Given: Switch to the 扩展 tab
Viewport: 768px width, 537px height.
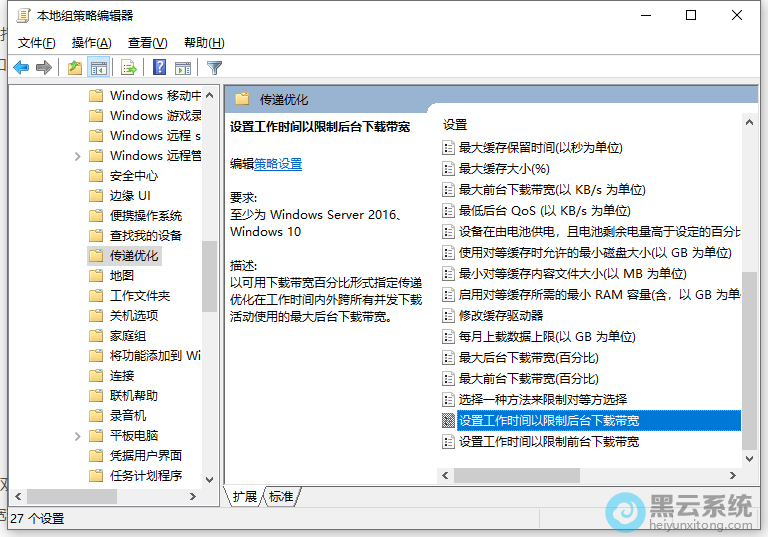Looking at the screenshot, I should [244, 497].
